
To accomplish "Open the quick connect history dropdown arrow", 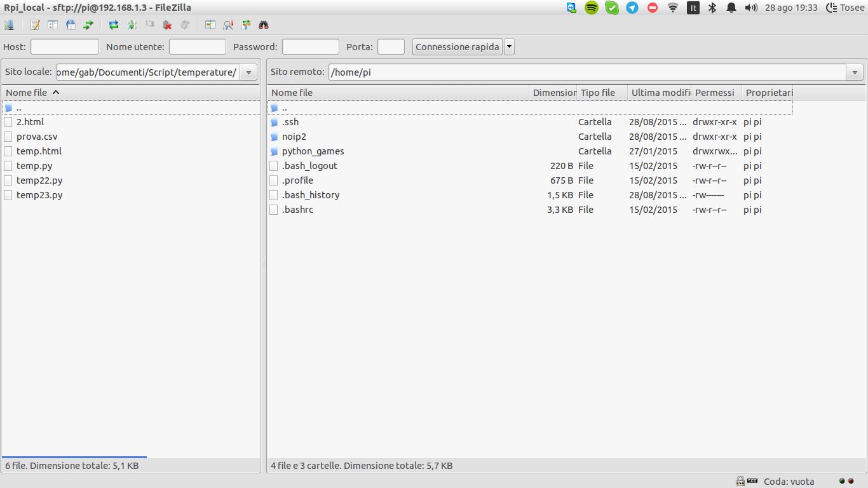I will pyautogui.click(x=509, y=47).
